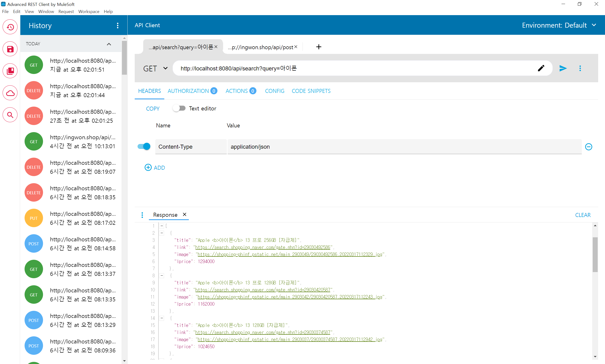Open Saved requests icon in sidebar
This screenshot has height=364, width=605.
tap(10, 49)
